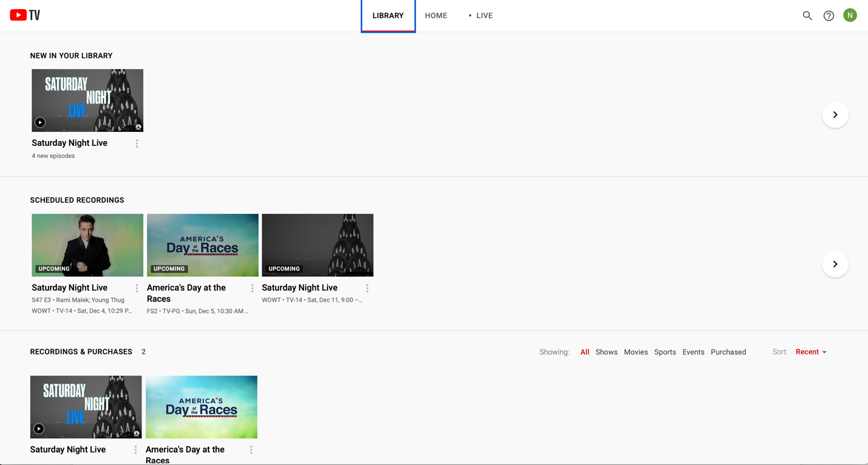Filter recordings by Sports
This screenshot has height=465, width=868.
click(665, 352)
